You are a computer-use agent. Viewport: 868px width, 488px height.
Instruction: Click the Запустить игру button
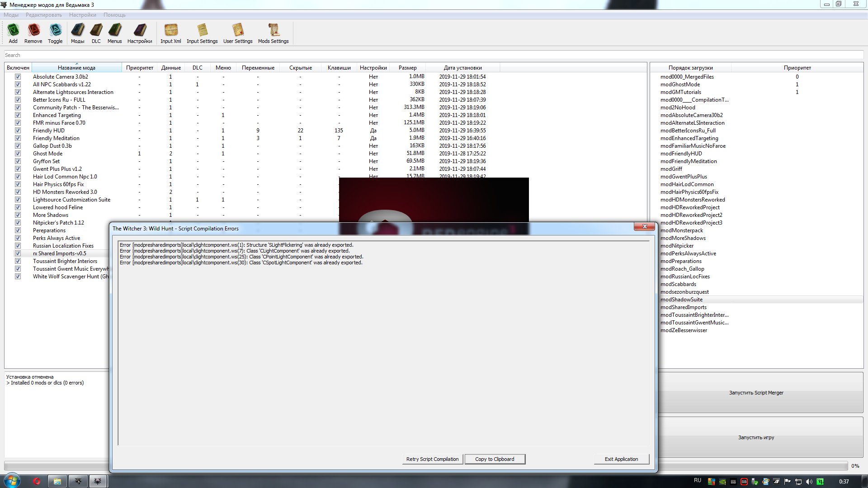(x=756, y=437)
